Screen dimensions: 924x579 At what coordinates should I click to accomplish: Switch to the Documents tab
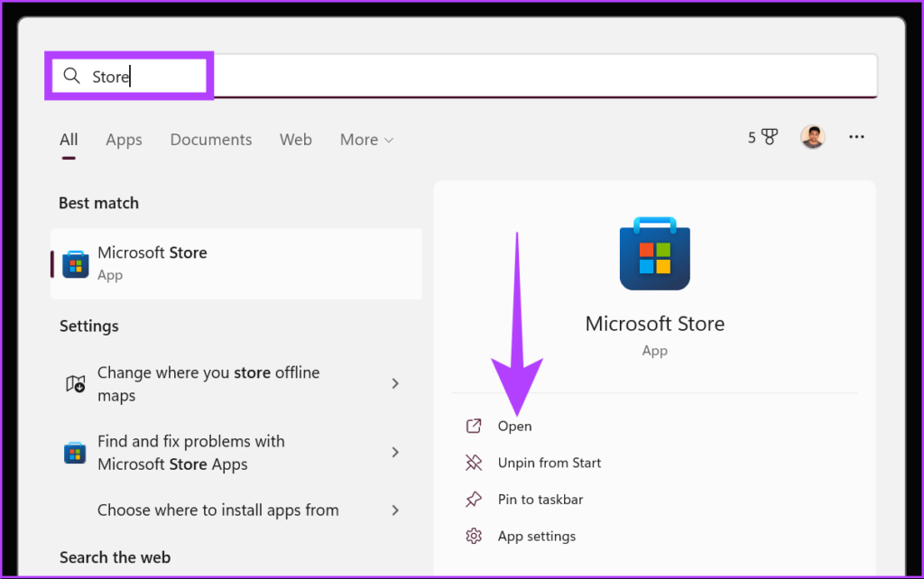pyautogui.click(x=211, y=140)
